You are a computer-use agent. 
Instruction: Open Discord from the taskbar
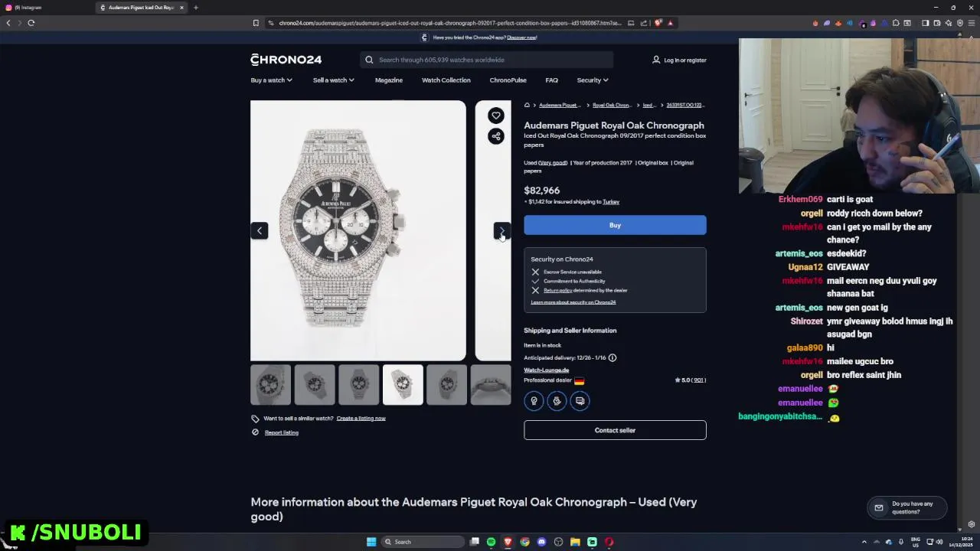[541, 542]
